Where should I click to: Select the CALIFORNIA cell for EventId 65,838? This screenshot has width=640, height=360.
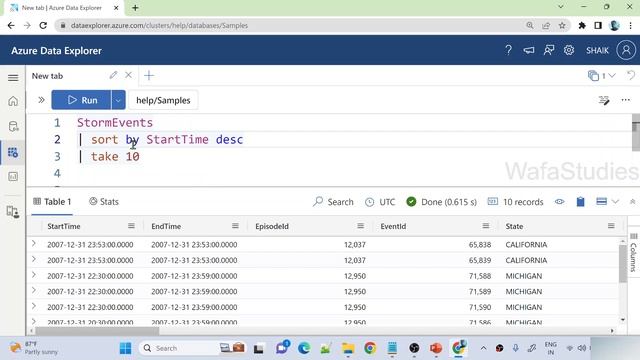click(x=526, y=244)
